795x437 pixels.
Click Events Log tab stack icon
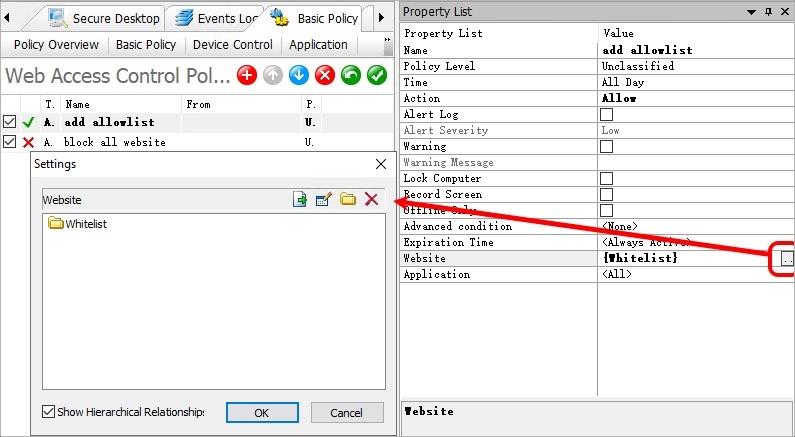[184, 18]
